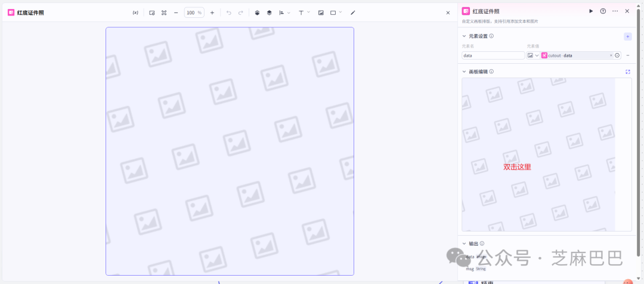Select the pen draw tool
This screenshot has height=284, width=644.
(353, 13)
